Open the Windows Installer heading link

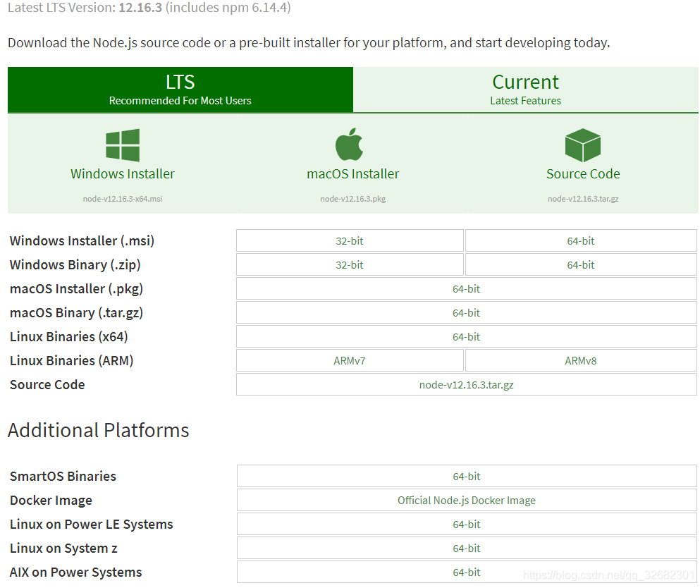[x=123, y=173]
